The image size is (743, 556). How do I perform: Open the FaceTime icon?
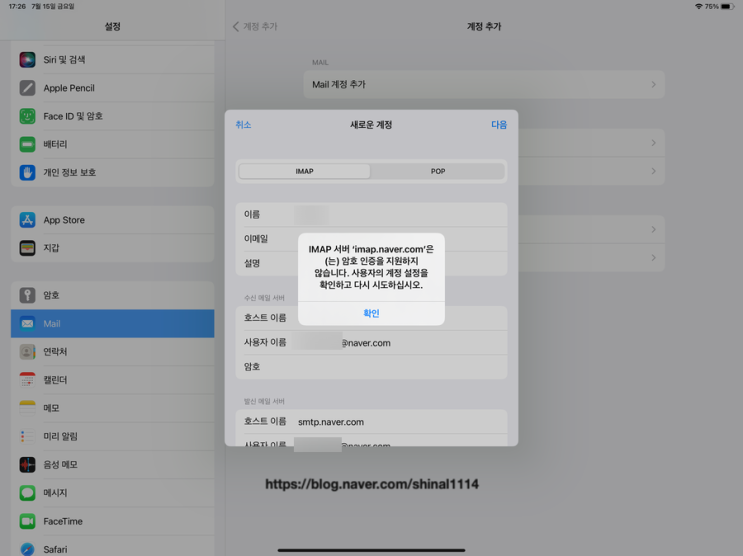point(27,521)
